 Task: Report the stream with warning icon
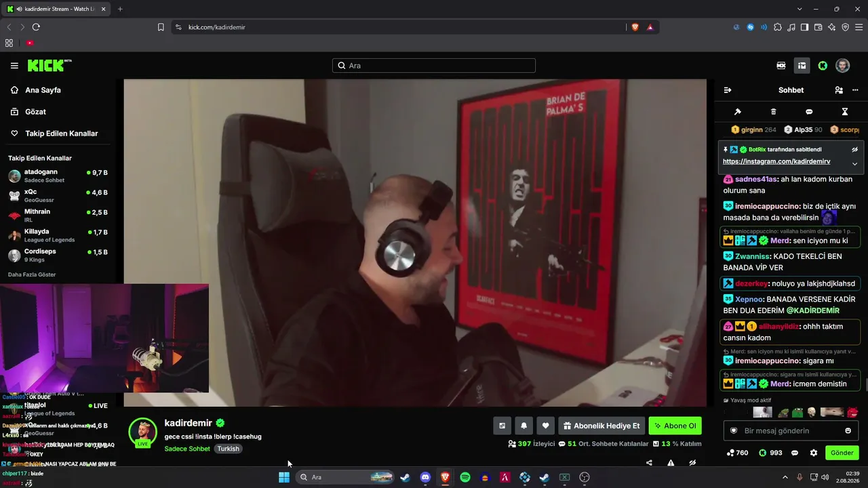coord(671,463)
